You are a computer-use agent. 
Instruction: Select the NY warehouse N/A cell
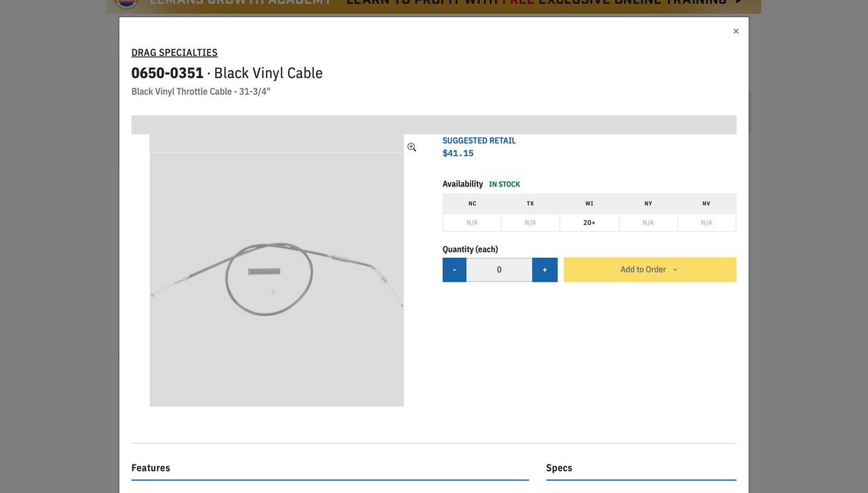(648, 223)
